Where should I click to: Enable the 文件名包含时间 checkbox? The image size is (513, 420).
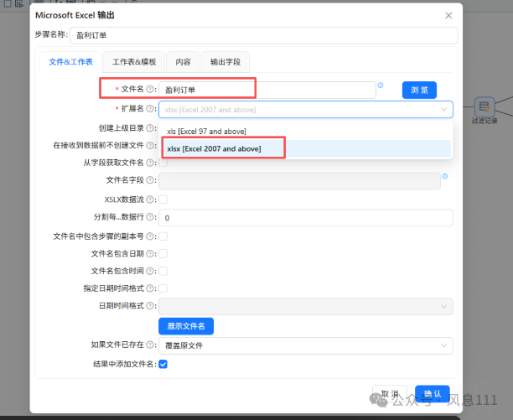(x=163, y=271)
